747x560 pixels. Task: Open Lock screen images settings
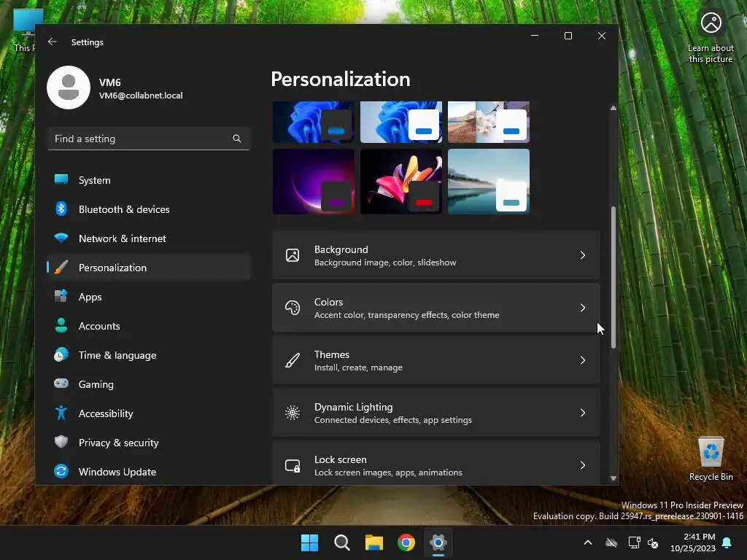pos(436,463)
